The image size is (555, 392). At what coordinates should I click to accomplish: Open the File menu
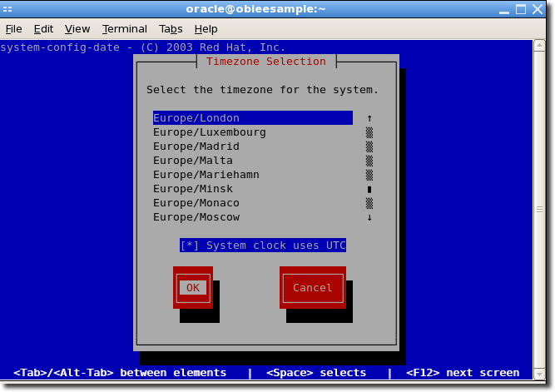(13, 29)
